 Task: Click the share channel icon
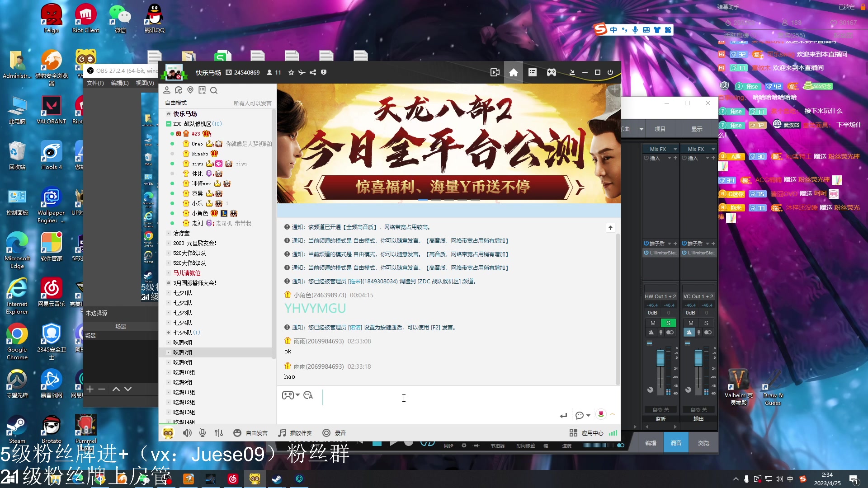click(313, 72)
